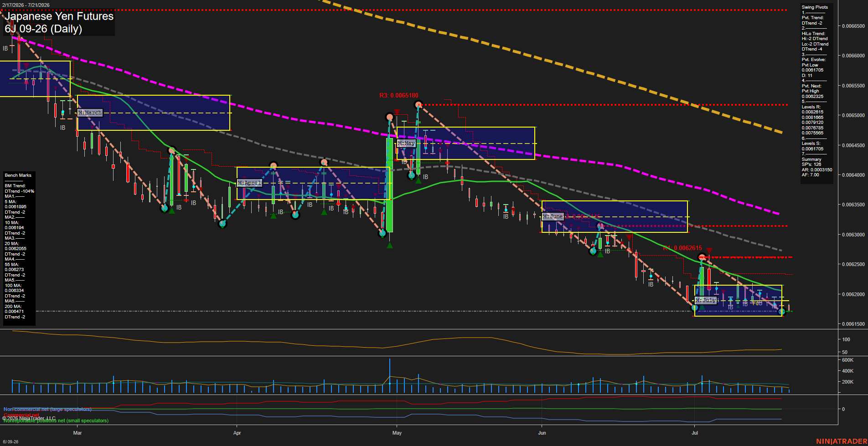
Task: Click price axis value 0.0063500
Action: [853, 205]
